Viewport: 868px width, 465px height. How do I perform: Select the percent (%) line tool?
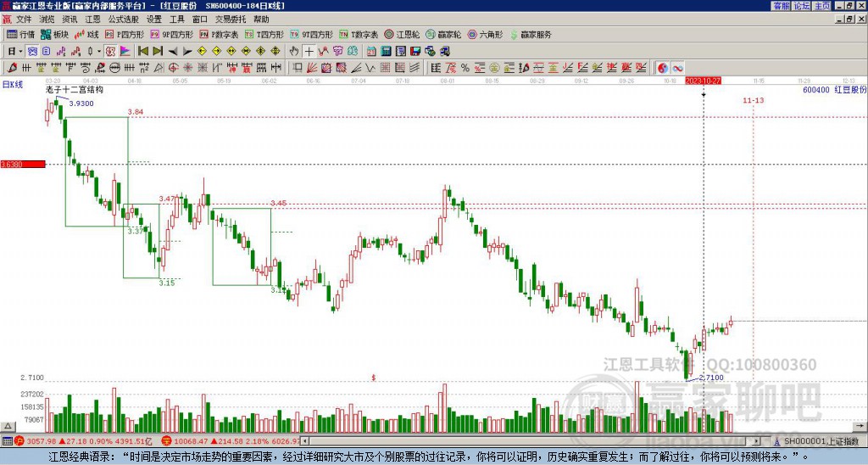(465, 68)
